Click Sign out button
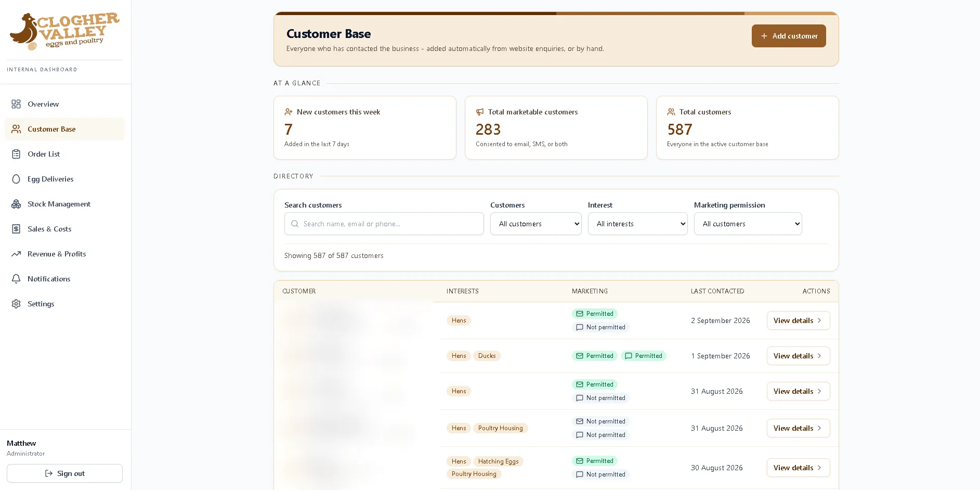Viewport: 980px width, 490px height. point(64,473)
